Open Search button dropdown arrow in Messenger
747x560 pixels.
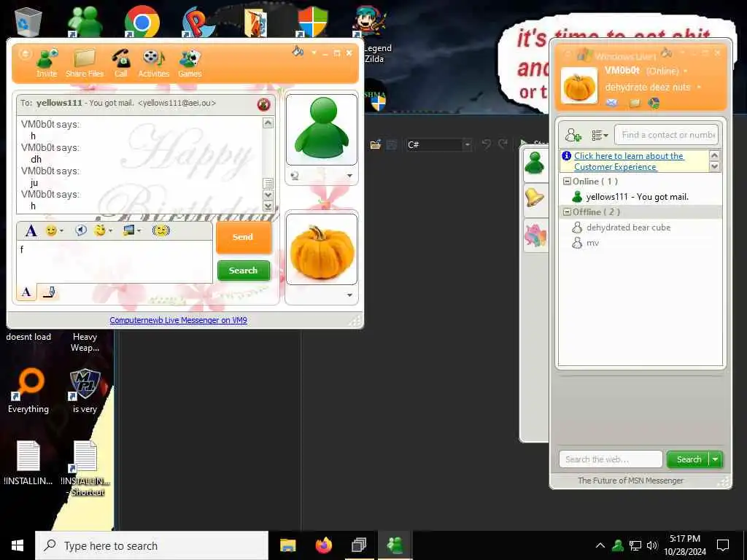(716, 459)
